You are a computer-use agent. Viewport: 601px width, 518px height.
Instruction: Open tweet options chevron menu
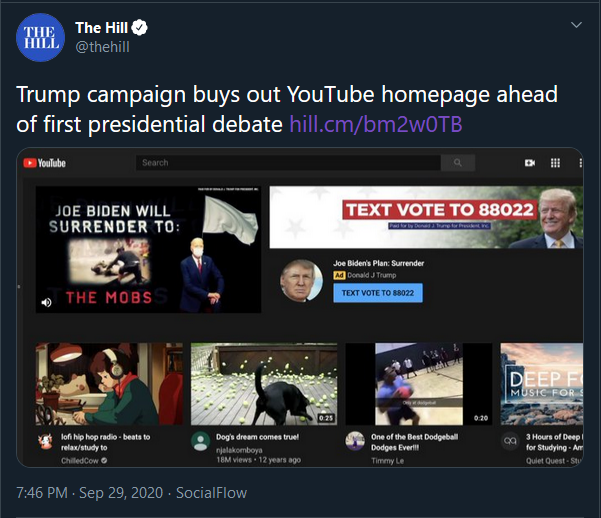click(x=575, y=25)
